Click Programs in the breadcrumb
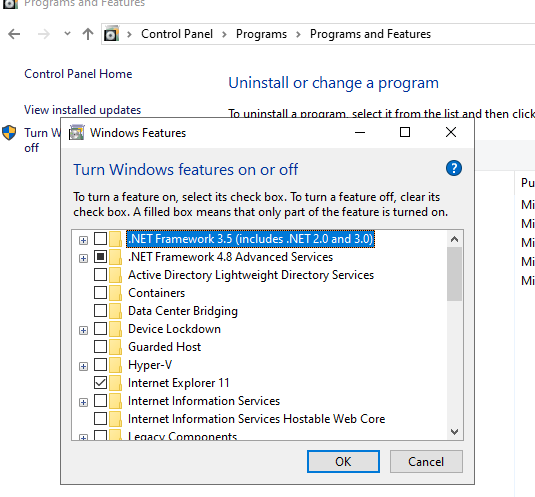 pos(261,34)
